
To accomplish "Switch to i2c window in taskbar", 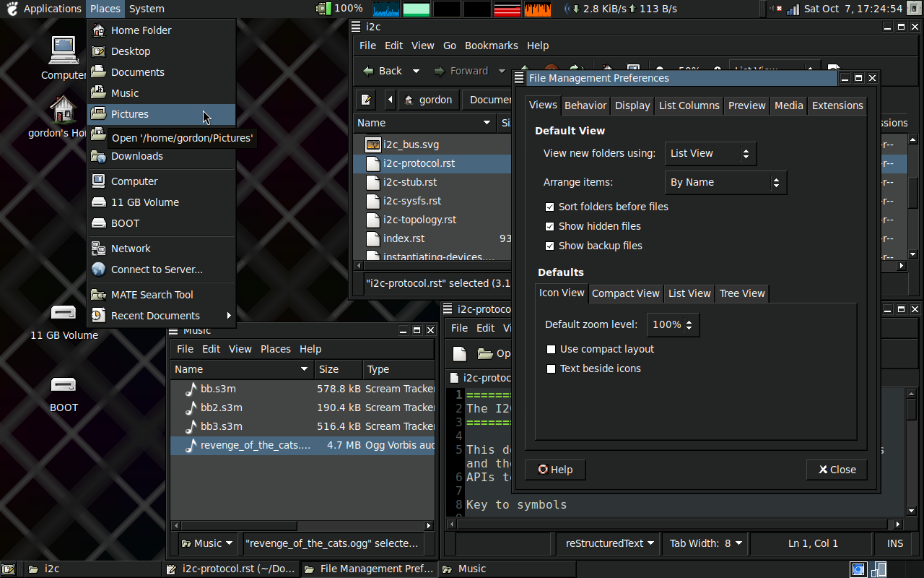I will tap(92, 569).
